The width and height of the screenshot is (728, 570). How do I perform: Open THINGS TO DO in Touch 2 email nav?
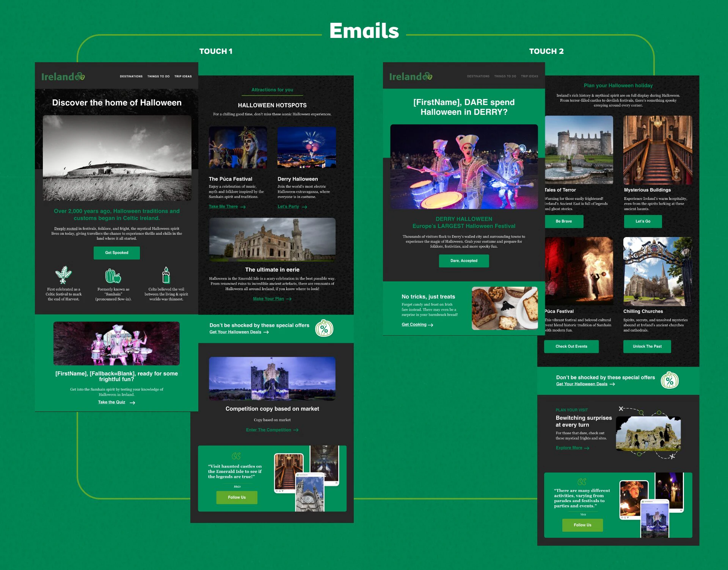505,77
